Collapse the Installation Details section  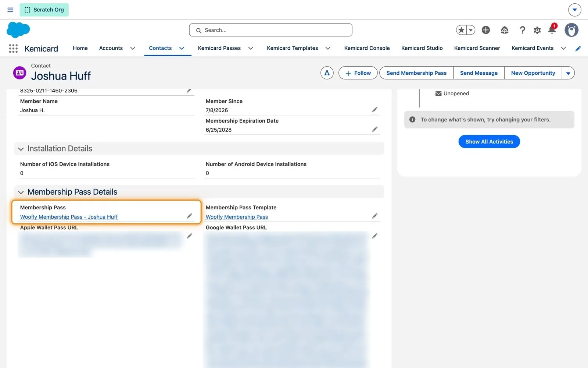[21, 149]
